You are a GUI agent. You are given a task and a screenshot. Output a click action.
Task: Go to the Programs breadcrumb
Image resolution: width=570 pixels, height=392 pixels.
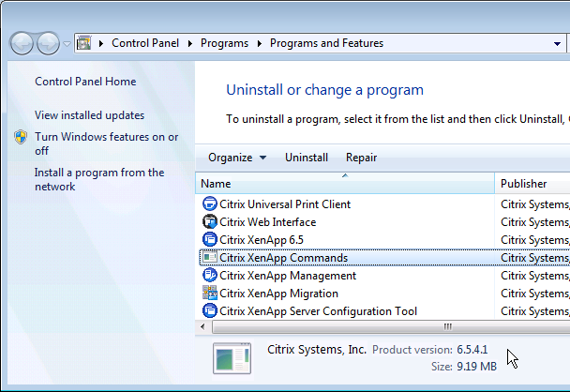click(224, 43)
